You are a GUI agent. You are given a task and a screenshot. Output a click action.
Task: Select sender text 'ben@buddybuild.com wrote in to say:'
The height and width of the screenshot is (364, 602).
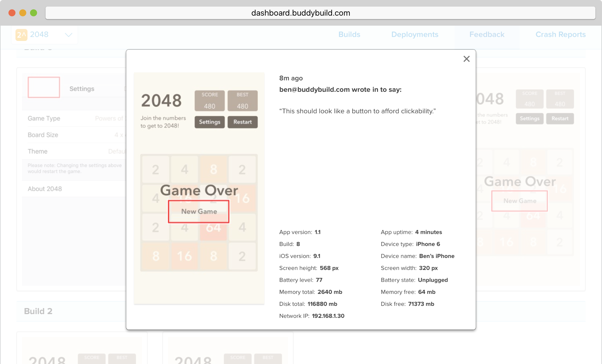click(340, 90)
